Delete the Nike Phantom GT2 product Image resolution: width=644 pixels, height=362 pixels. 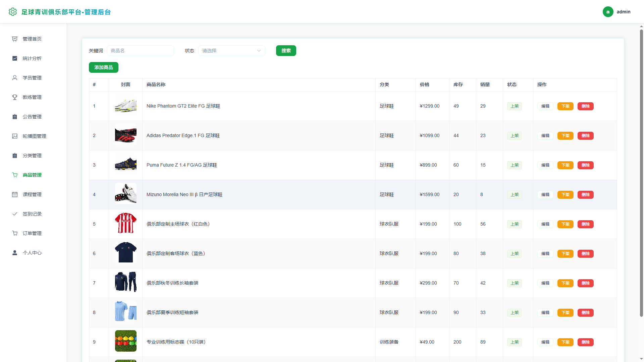pyautogui.click(x=586, y=106)
